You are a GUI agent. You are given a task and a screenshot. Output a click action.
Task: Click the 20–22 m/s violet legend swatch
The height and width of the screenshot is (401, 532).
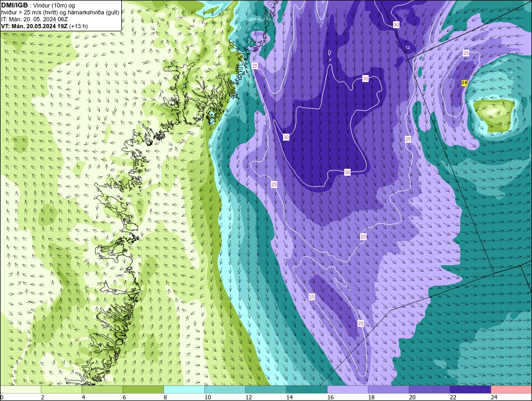(x=429, y=389)
